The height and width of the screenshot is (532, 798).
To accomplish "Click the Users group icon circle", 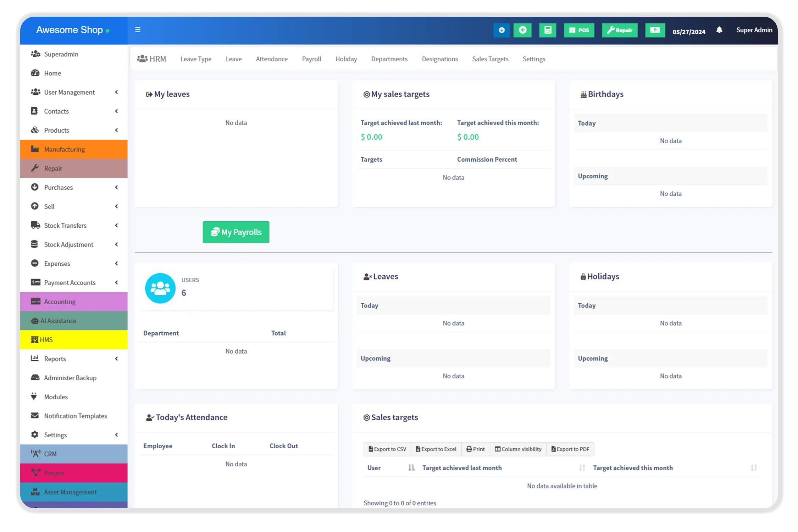I will (x=160, y=288).
